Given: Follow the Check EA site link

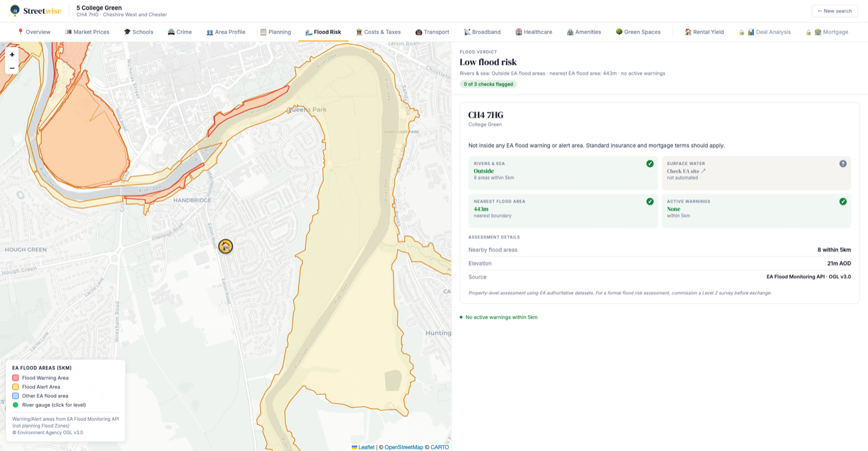Looking at the screenshot, I should click(x=686, y=171).
